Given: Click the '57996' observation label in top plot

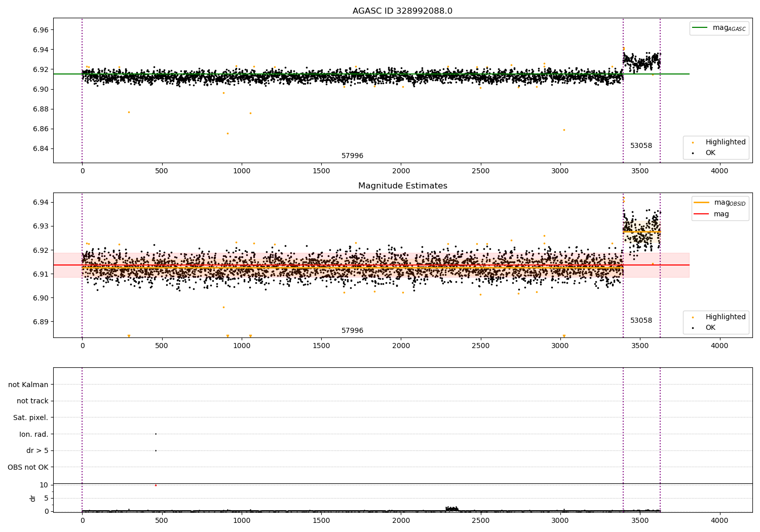Looking at the screenshot, I should [x=352, y=156].
